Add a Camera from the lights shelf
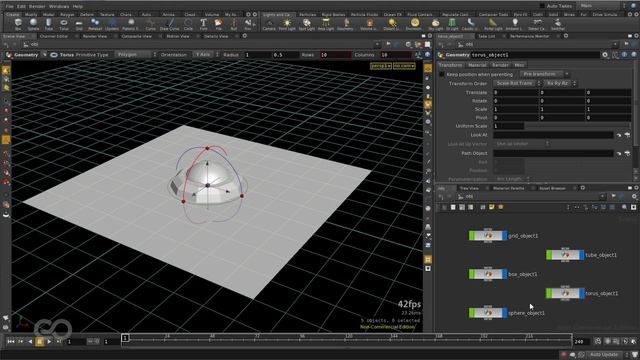The width and height of the screenshot is (640, 360). click(269, 24)
